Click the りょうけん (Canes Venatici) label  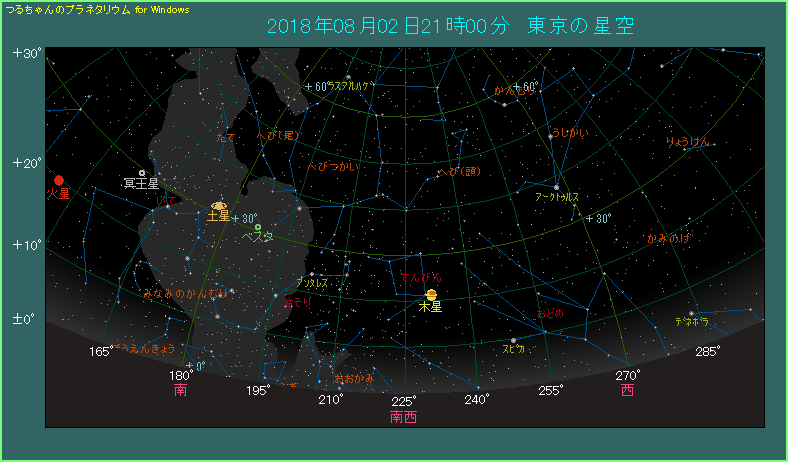pyautogui.click(x=688, y=141)
